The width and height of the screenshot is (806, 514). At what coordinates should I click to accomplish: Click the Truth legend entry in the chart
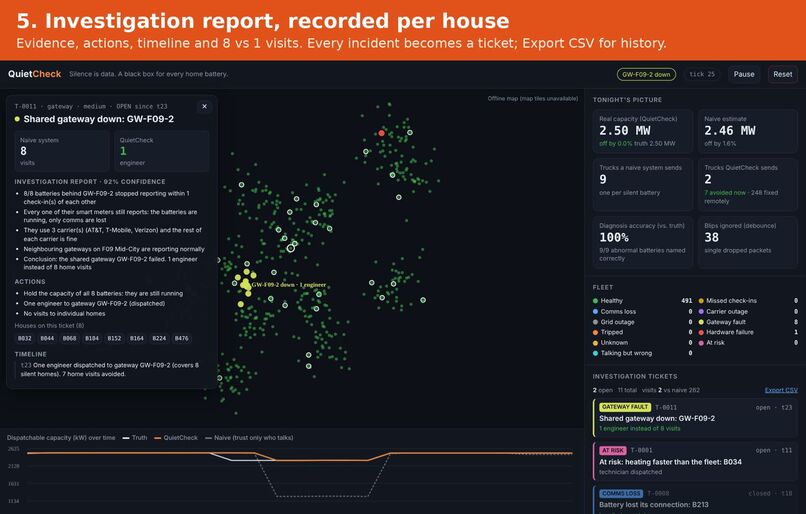point(135,438)
